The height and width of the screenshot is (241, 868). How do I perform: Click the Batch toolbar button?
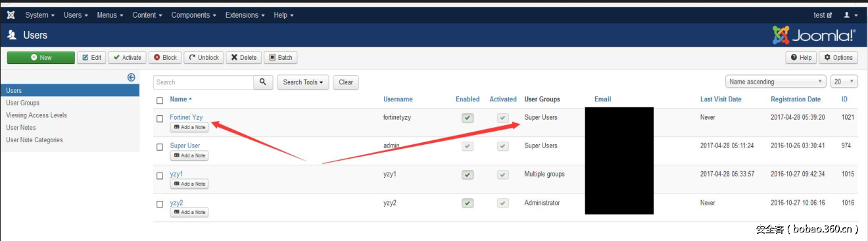[x=281, y=57]
